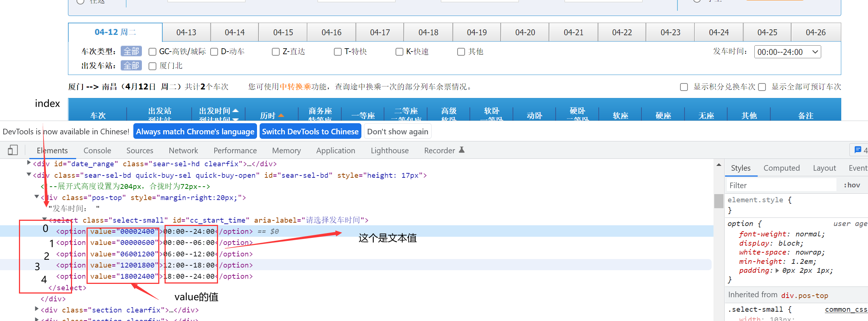Screen dimensions: 868x321
Task: Toggle the device toolbar icon in DevTools
Action: point(13,150)
